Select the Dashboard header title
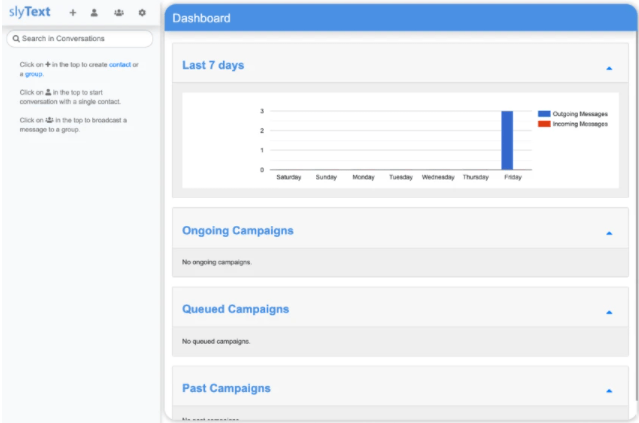The width and height of the screenshot is (639, 423). [201, 18]
